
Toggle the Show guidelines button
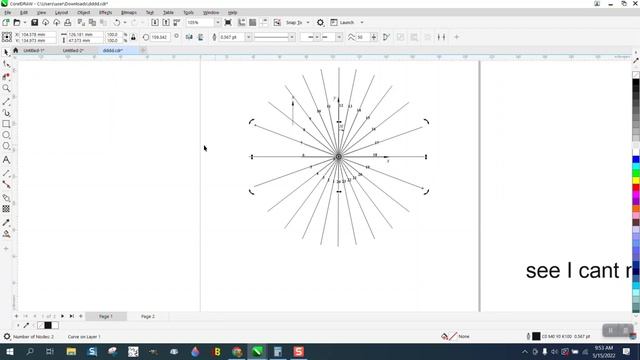pyautogui.click(x=264, y=22)
